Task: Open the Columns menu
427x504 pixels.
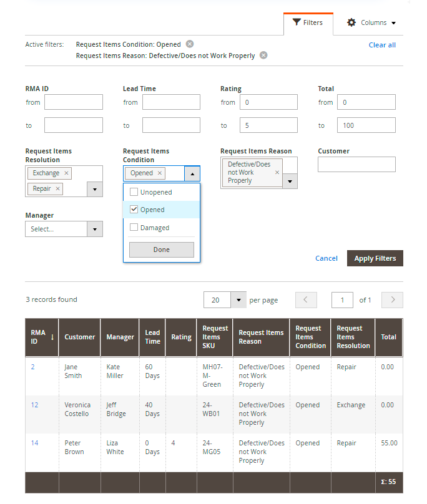Action: pyautogui.click(x=371, y=23)
